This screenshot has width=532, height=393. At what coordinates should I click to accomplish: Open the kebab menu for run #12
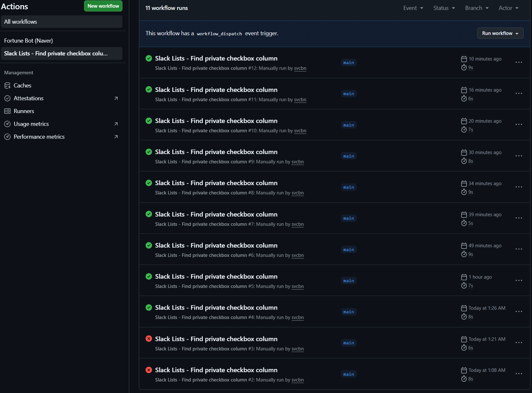[519, 62]
